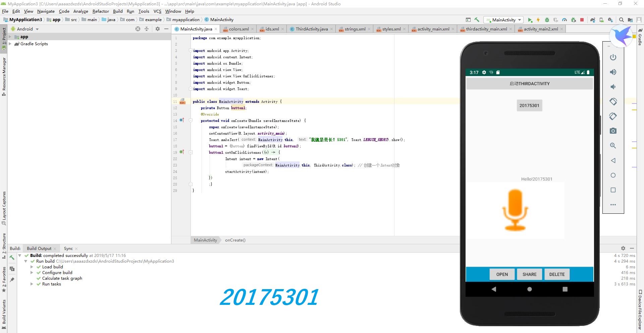The image size is (644, 333).
Task: Click the Attach Debugger to Android Process icon
Action: pos(574,20)
